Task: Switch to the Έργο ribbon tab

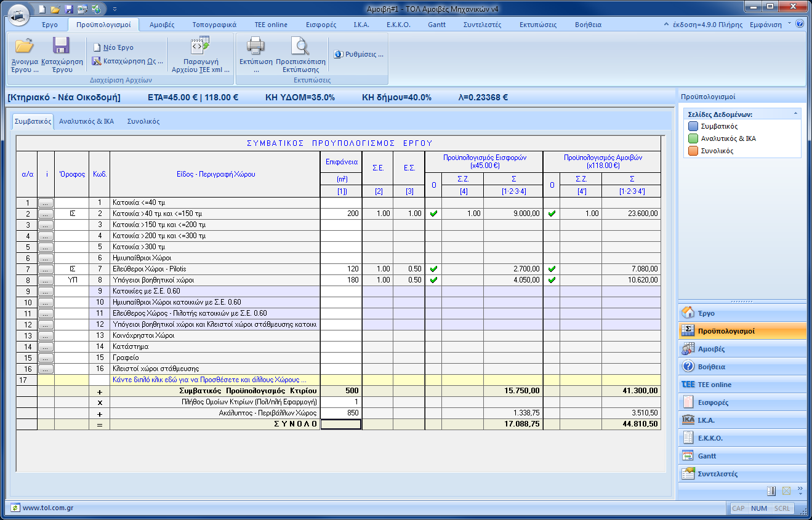Action: 50,25
